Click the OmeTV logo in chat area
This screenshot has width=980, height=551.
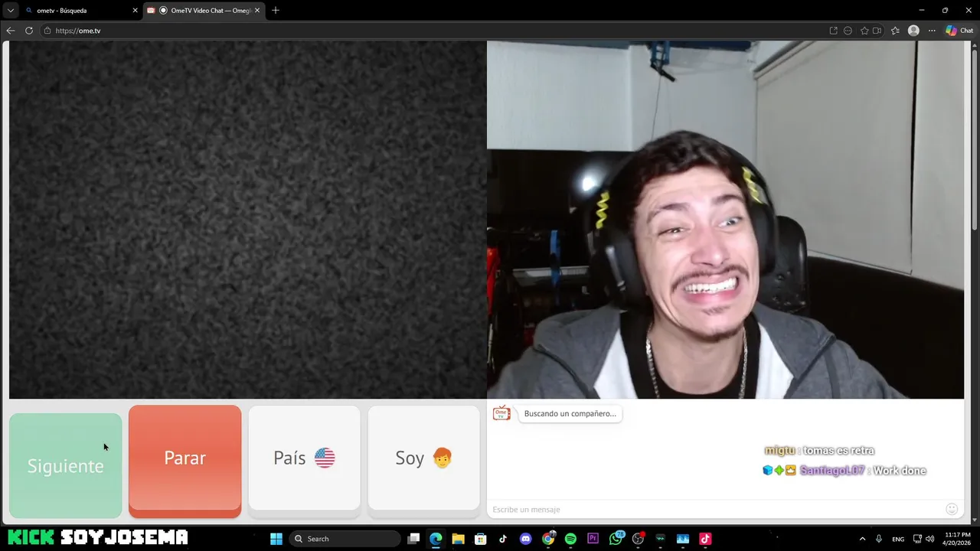click(x=501, y=413)
